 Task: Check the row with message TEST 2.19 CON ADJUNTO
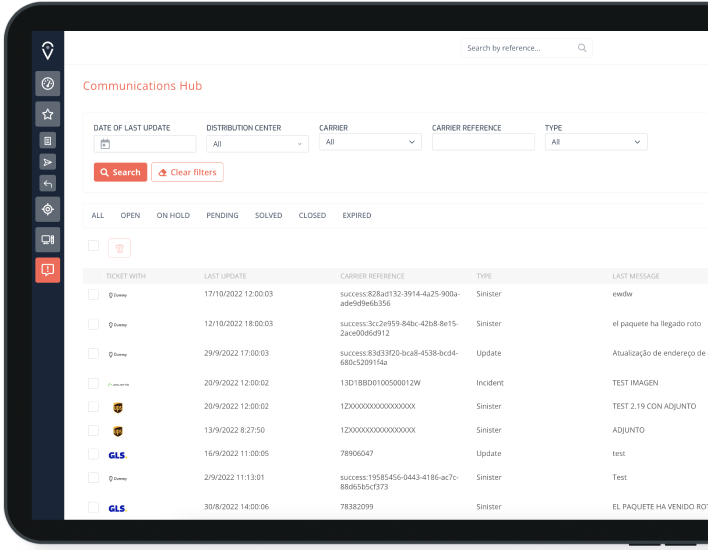click(93, 406)
